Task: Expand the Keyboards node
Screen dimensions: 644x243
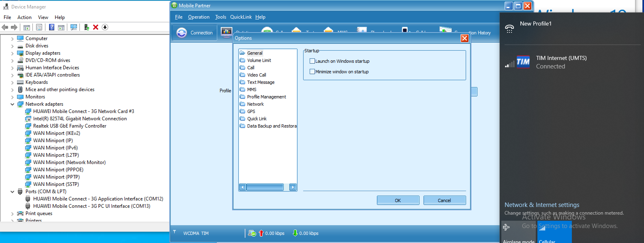Action: 12,82
